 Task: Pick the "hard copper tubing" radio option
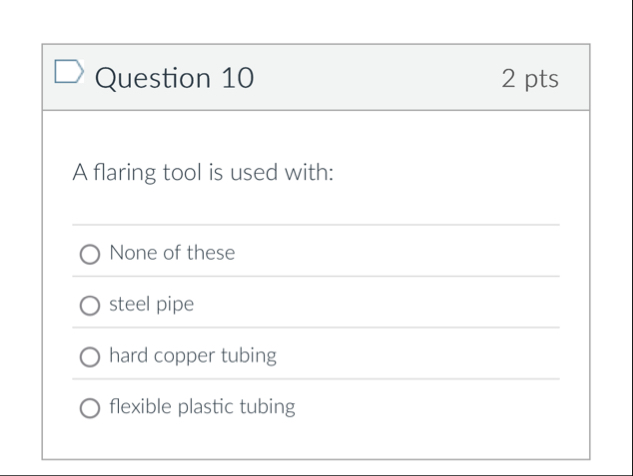click(90, 357)
